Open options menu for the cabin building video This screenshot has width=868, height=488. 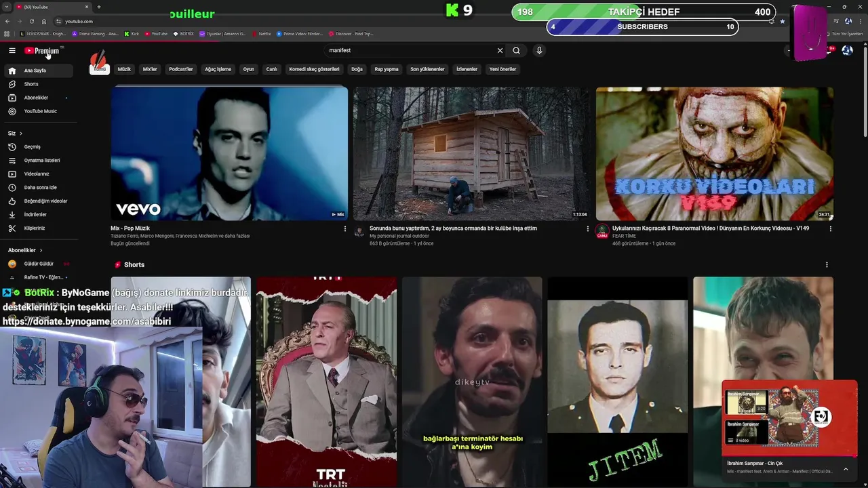pyautogui.click(x=587, y=229)
